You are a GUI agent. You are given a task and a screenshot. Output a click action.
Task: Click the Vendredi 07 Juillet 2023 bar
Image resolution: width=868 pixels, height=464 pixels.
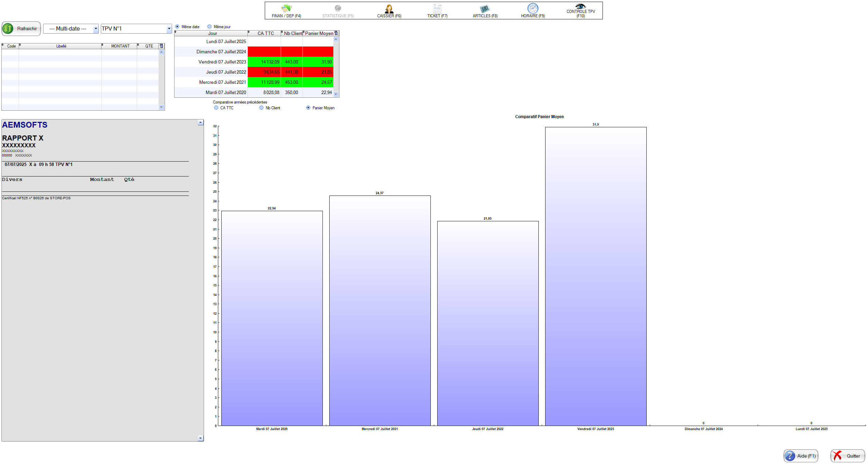tap(596, 277)
